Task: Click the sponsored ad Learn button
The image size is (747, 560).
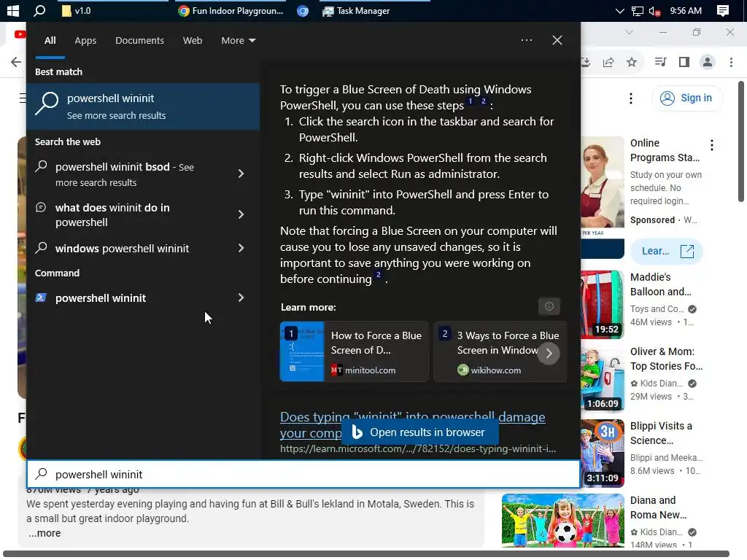Action: (x=667, y=251)
